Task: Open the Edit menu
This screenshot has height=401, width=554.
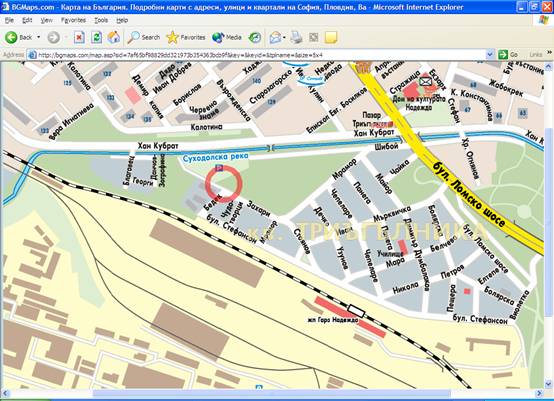Action: coord(27,20)
